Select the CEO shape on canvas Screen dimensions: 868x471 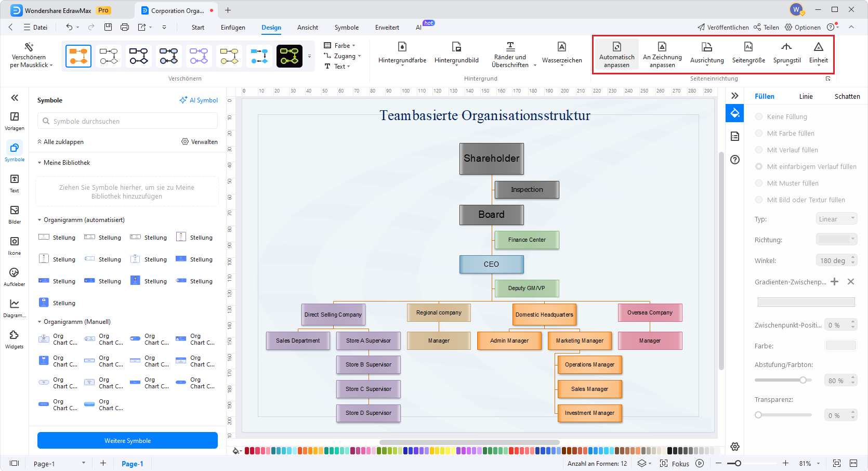coord(491,264)
